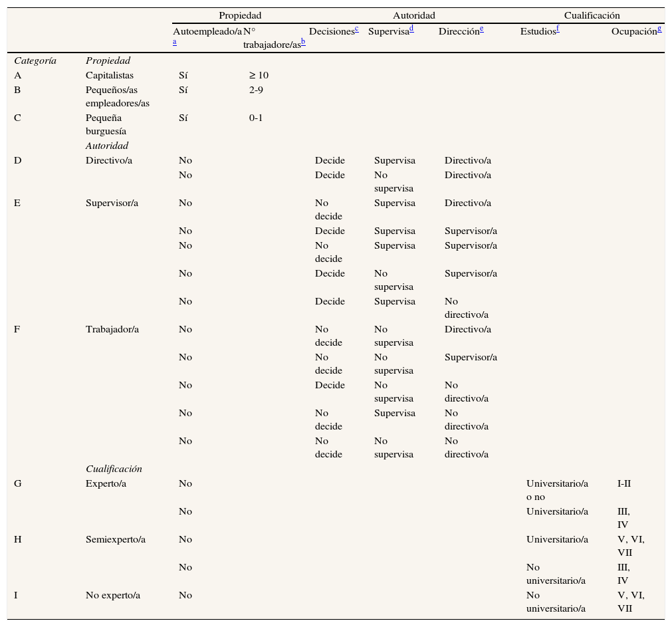Click the Cualificación column group header
Image resolution: width=672 pixels, height=627 pixels.
click(x=592, y=15)
